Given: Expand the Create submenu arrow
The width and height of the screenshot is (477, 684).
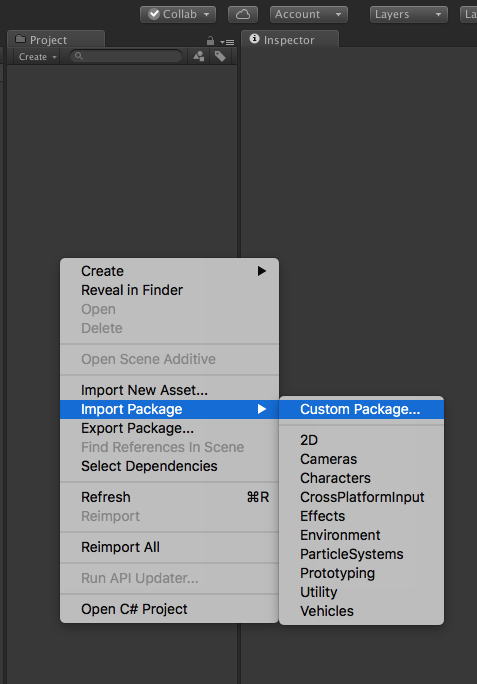Looking at the screenshot, I should [261, 271].
